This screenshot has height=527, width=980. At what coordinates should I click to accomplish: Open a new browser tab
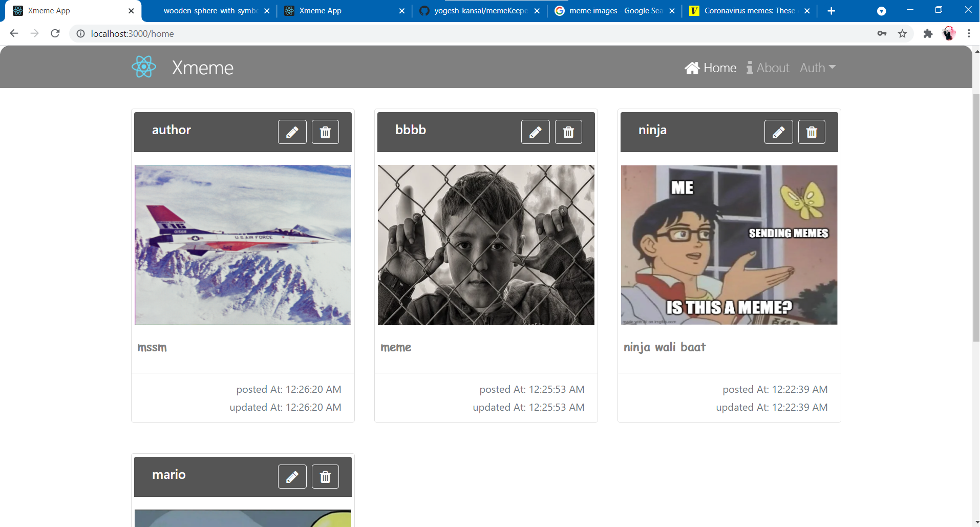831,11
